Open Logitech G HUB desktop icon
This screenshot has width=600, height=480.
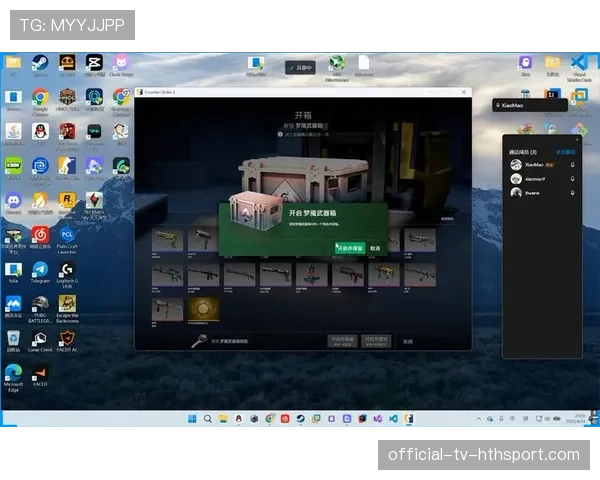click(67, 269)
